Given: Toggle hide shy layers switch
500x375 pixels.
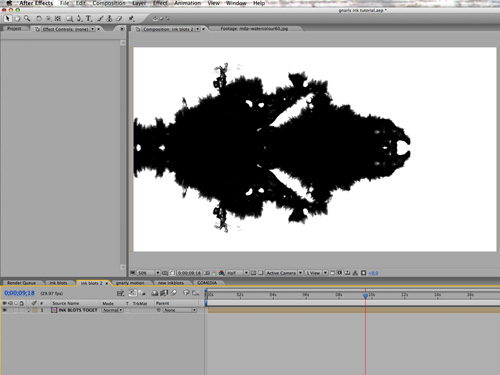Looking at the screenshot, I should [154, 293].
